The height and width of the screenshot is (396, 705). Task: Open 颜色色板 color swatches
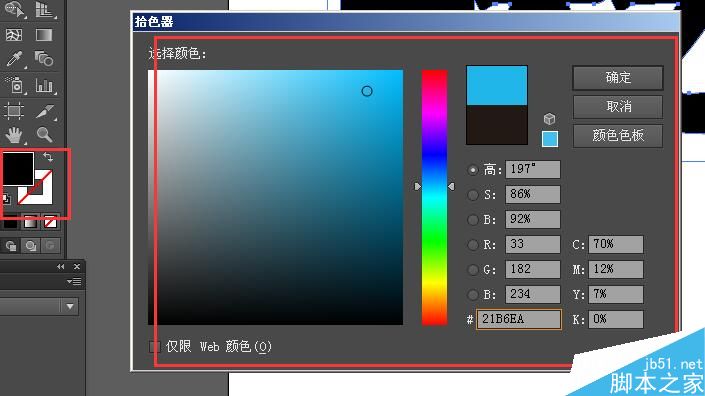(x=618, y=135)
